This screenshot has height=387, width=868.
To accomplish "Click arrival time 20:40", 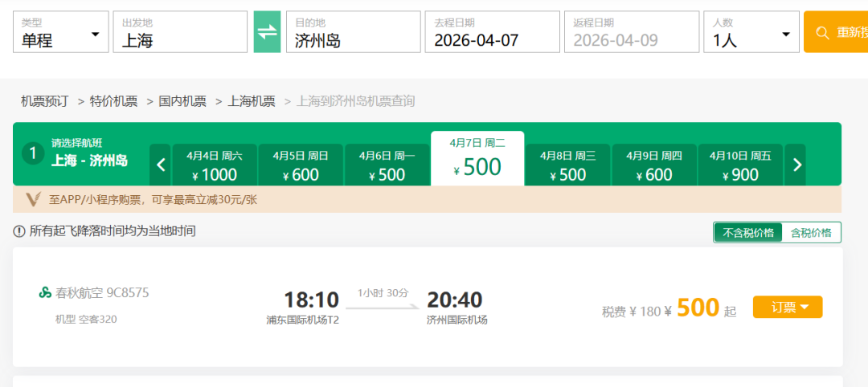I will (x=454, y=300).
